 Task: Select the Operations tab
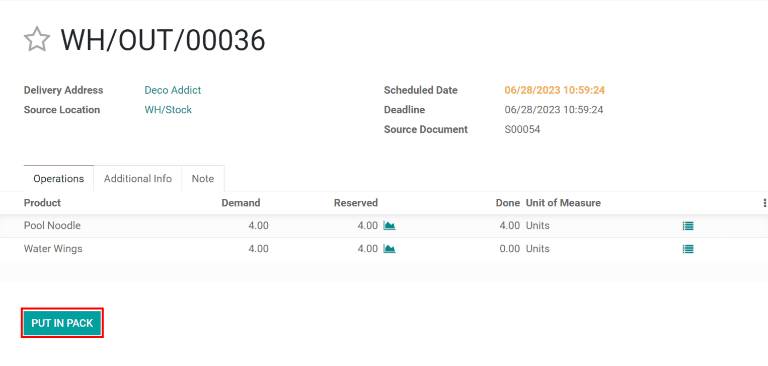59,178
